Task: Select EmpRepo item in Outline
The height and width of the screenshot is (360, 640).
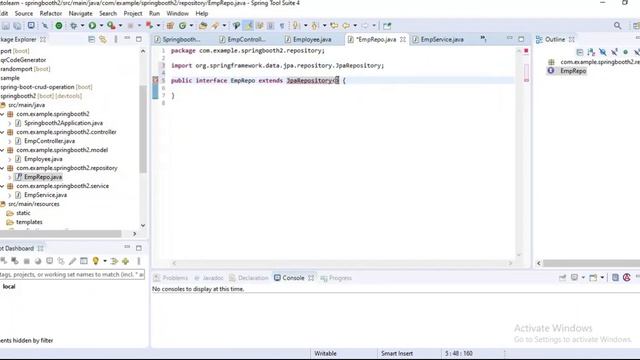Action: [573, 71]
